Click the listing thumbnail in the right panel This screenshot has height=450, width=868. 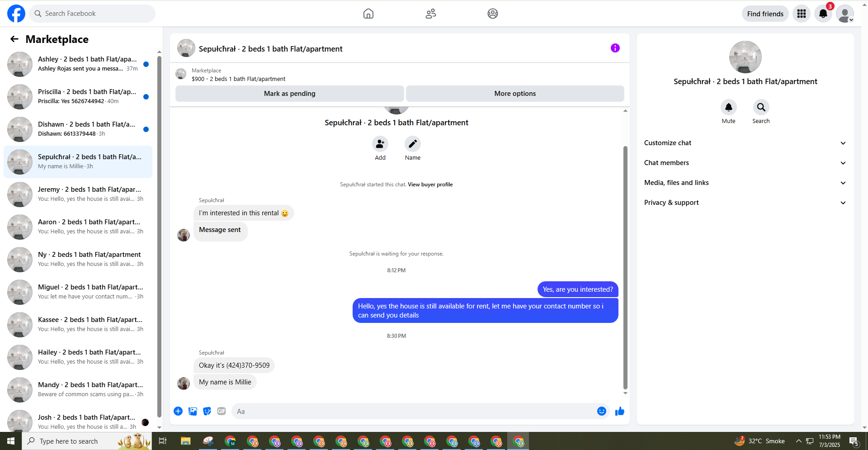(x=745, y=57)
